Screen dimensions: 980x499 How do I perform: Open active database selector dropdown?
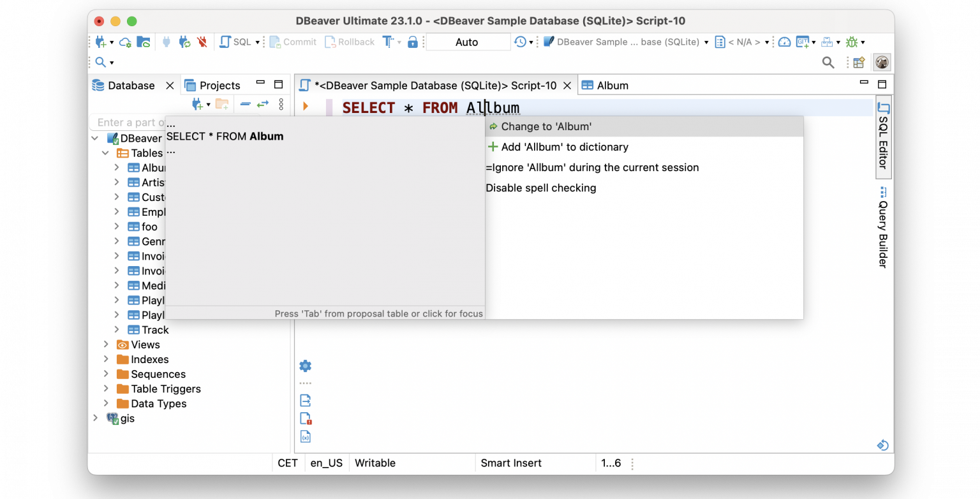coord(625,42)
